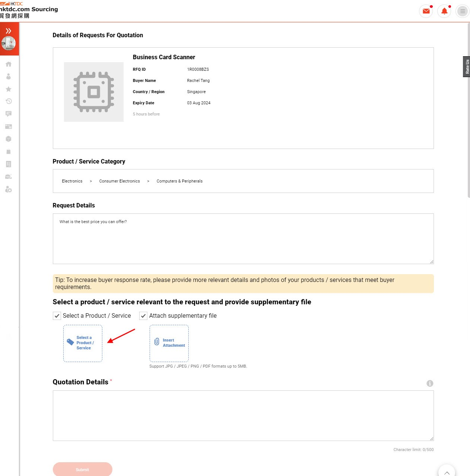
Task: Open the hamburger menu in the header
Action: (x=463, y=11)
